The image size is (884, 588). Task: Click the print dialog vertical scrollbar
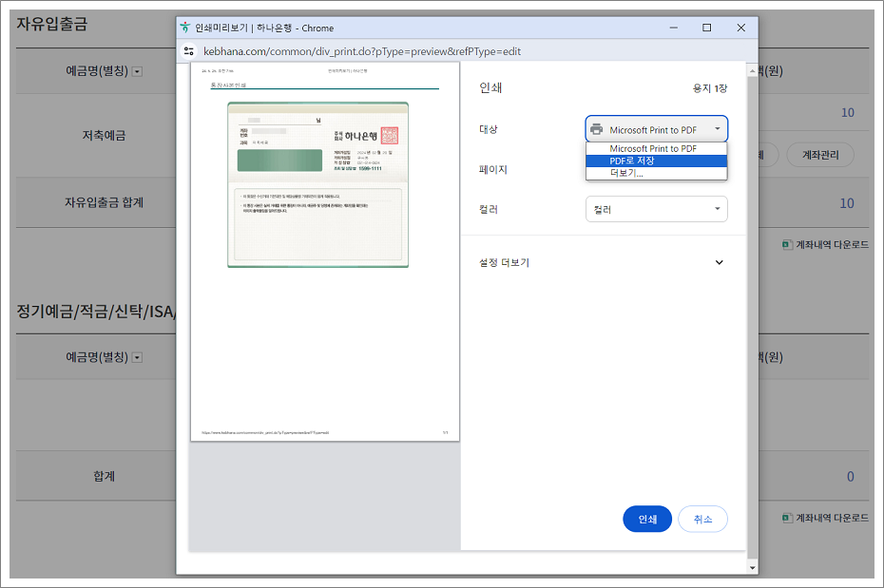pyautogui.click(x=752, y=315)
